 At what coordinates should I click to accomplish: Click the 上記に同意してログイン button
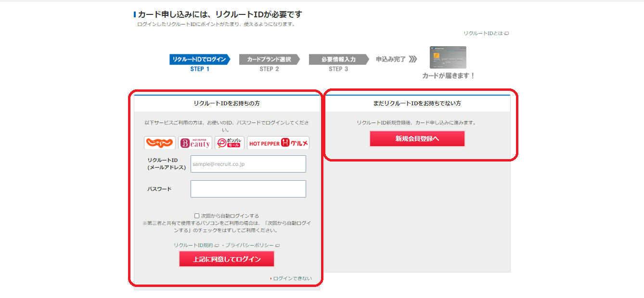227,259
